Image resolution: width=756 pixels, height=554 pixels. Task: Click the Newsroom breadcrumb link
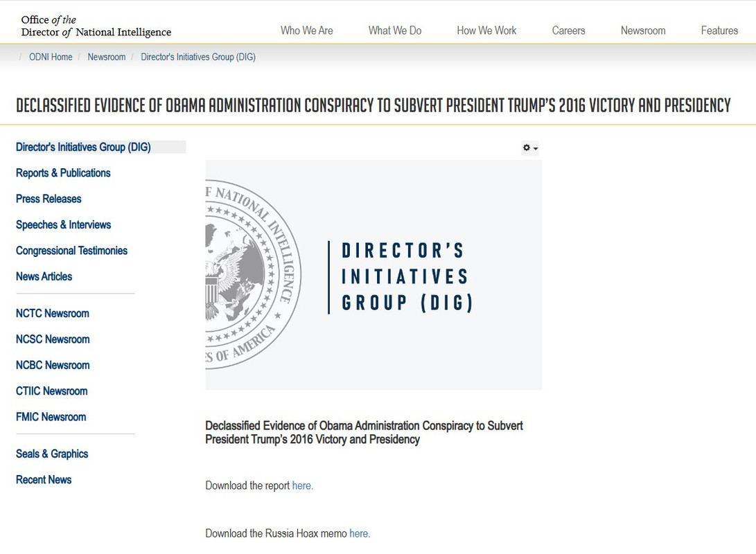coord(107,57)
